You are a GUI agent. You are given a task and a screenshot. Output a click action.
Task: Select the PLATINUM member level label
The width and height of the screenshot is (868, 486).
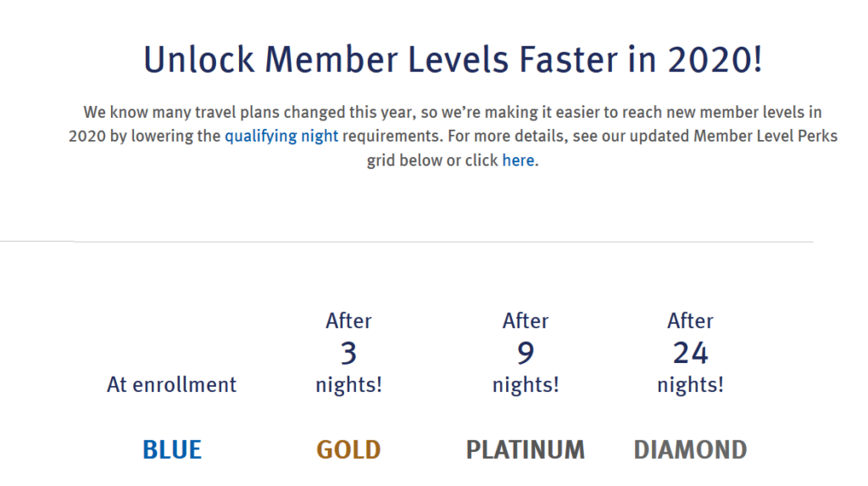click(526, 450)
